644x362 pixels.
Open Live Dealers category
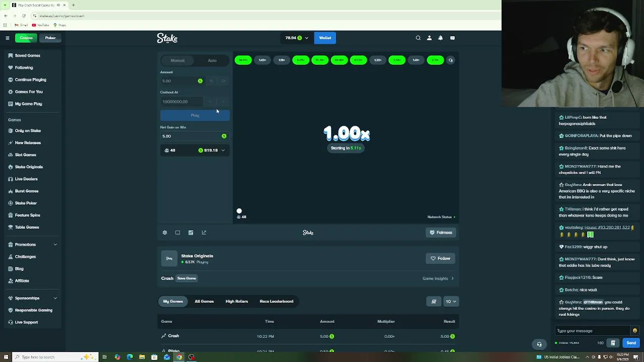coord(26,179)
